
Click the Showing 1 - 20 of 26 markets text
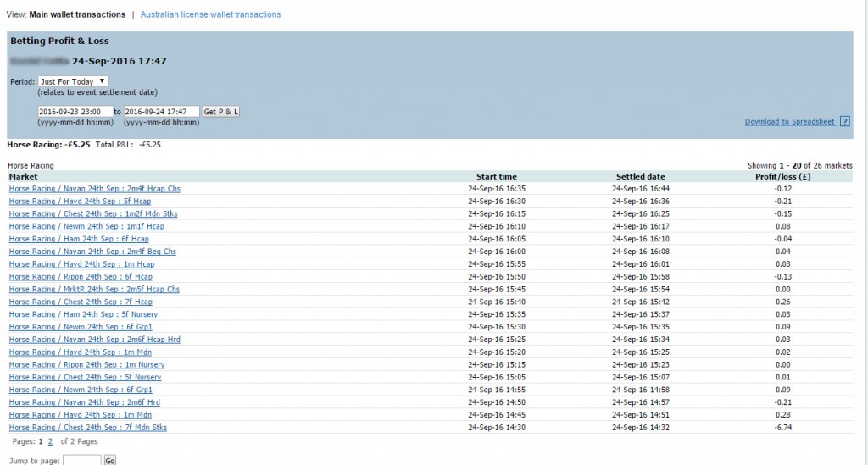click(x=800, y=165)
